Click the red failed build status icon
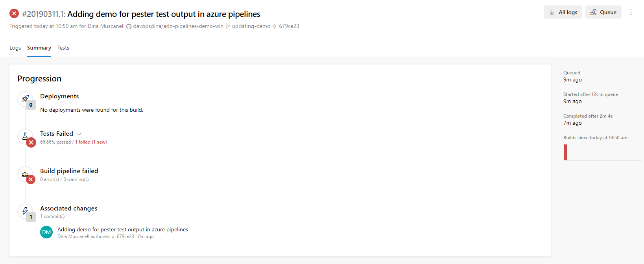The height and width of the screenshot is (264, 644). [14, 13]
